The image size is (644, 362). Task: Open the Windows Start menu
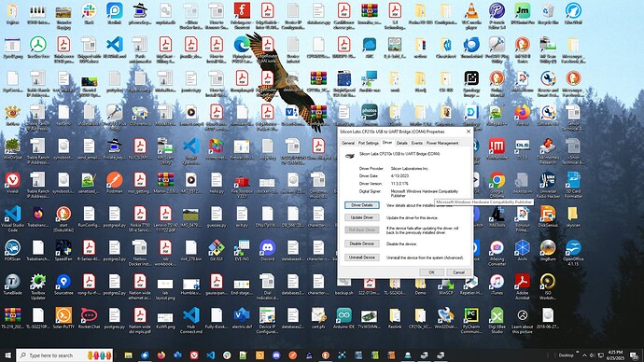[7, 355]
